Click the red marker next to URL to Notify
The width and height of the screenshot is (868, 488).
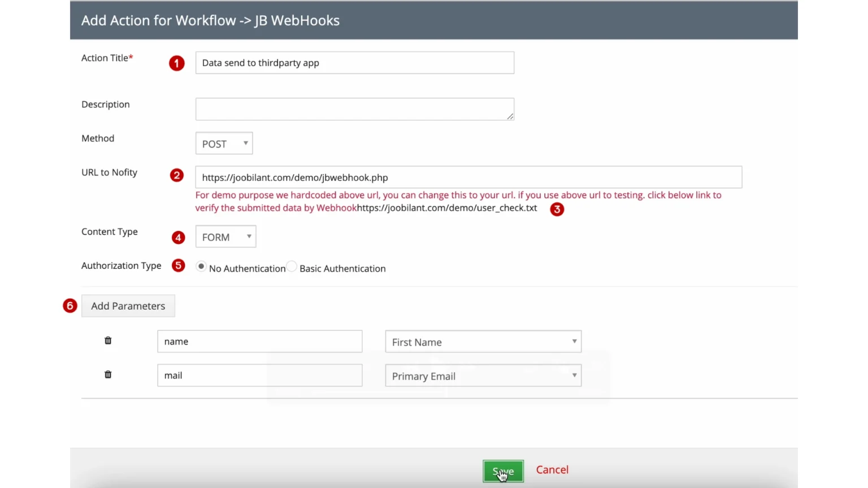[x=176, y=175]
